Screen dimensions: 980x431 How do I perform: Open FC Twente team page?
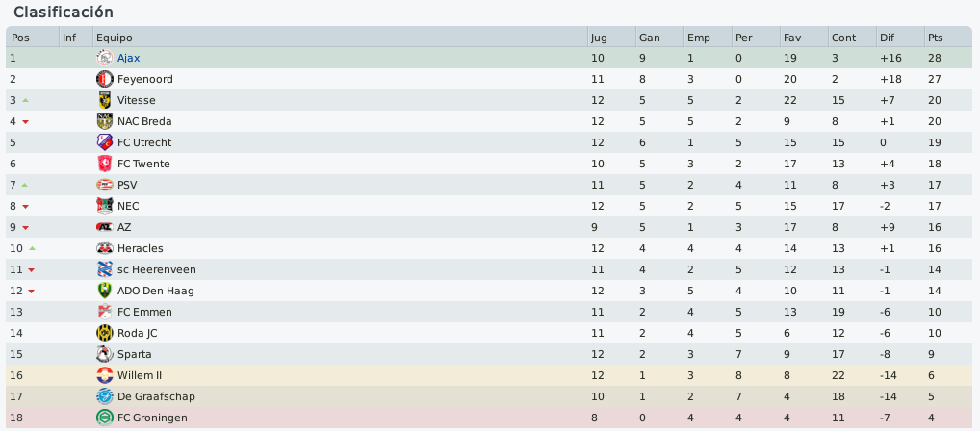coord(143,164)
